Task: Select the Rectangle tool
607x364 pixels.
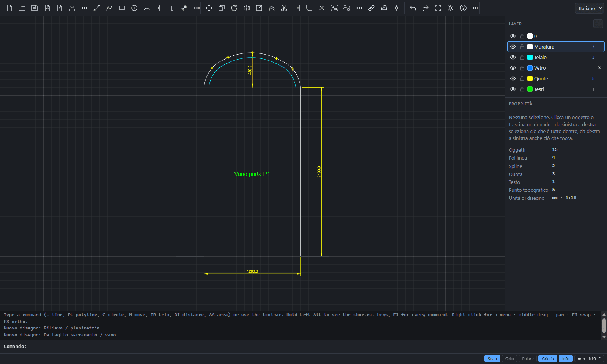Action: point(122,8)
